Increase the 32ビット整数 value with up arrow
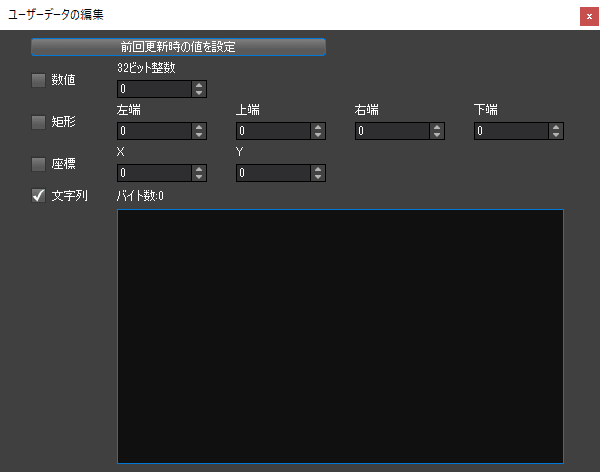 pyautogui.click(x=199, y=85)
